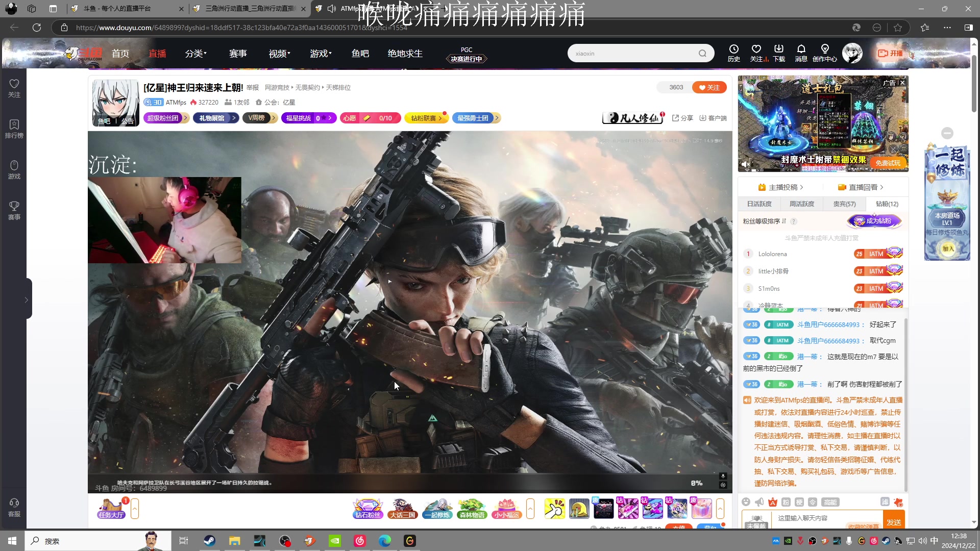Click the red splash danmaku settings icon
The width and height of the screenshot is (980, 551).
[898, 502]
